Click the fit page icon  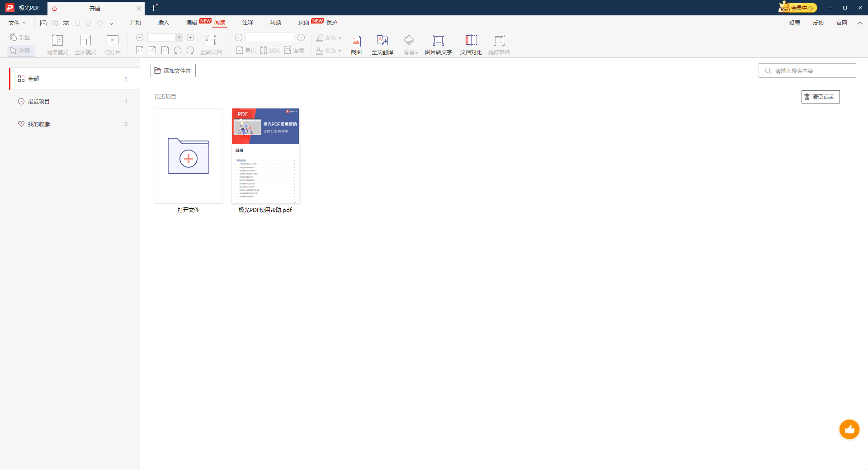tap(152, 50)
